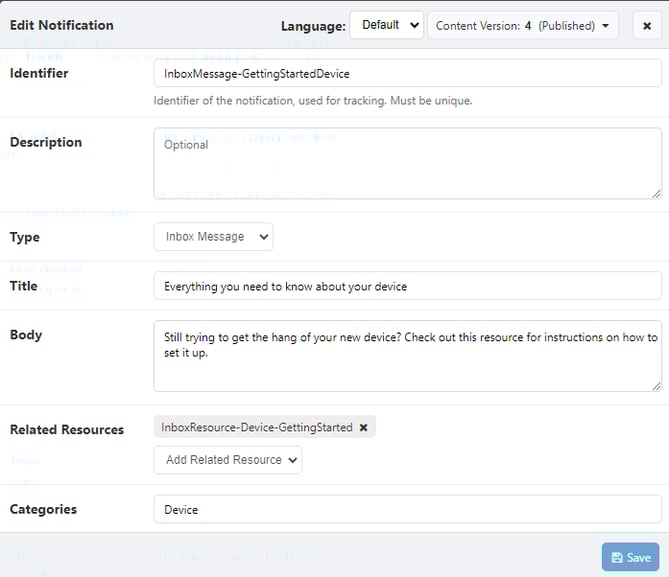Viewport: 669px width, 577px height.
Task: Save the notification changes
Action: (630, 558)
